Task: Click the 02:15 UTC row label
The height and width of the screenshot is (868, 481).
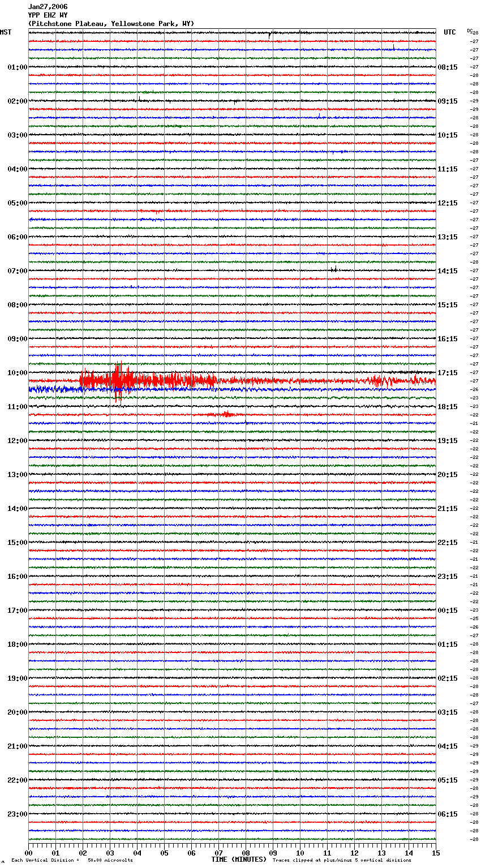Action: coord(448,678)
